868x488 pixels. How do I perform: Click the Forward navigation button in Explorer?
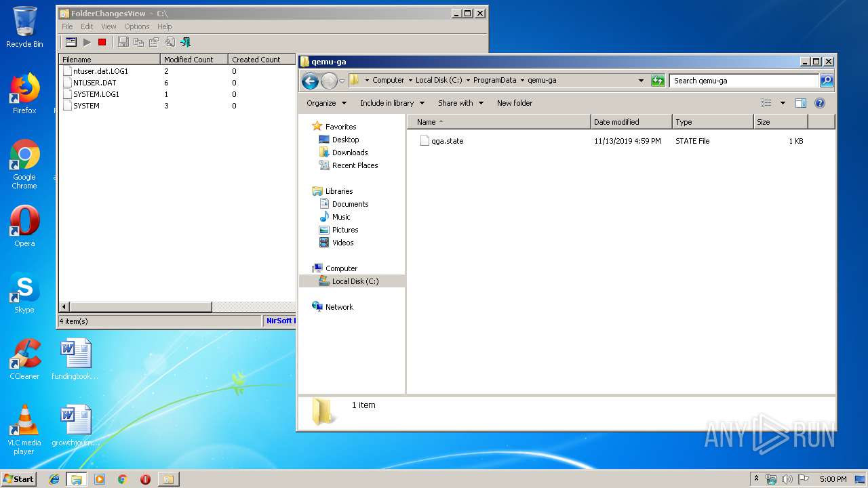[329, 81]
